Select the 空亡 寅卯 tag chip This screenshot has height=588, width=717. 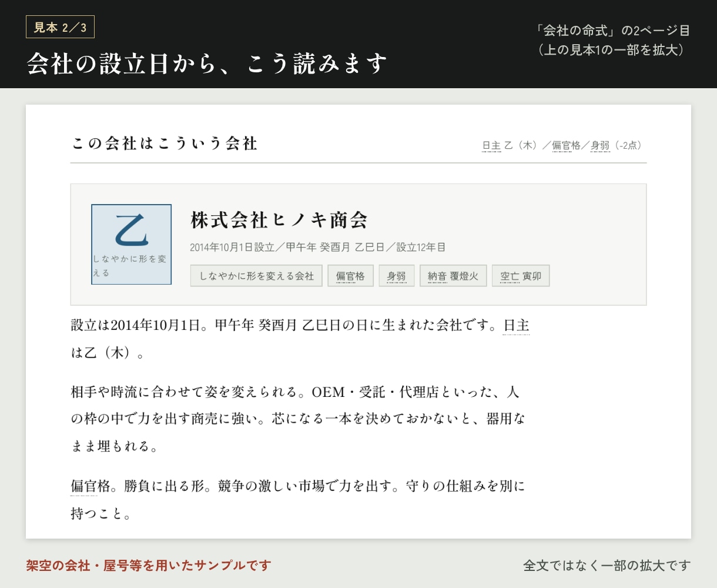coord(521,276)
